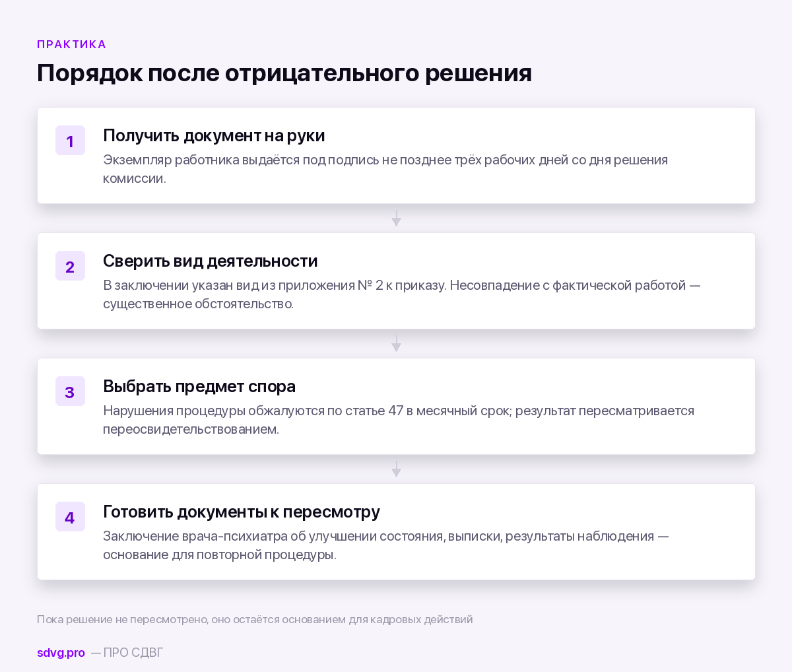Screen dimensions: 792x672
Task: Select the title 'Сверить вид деятельности'
Action: (211, 261)
